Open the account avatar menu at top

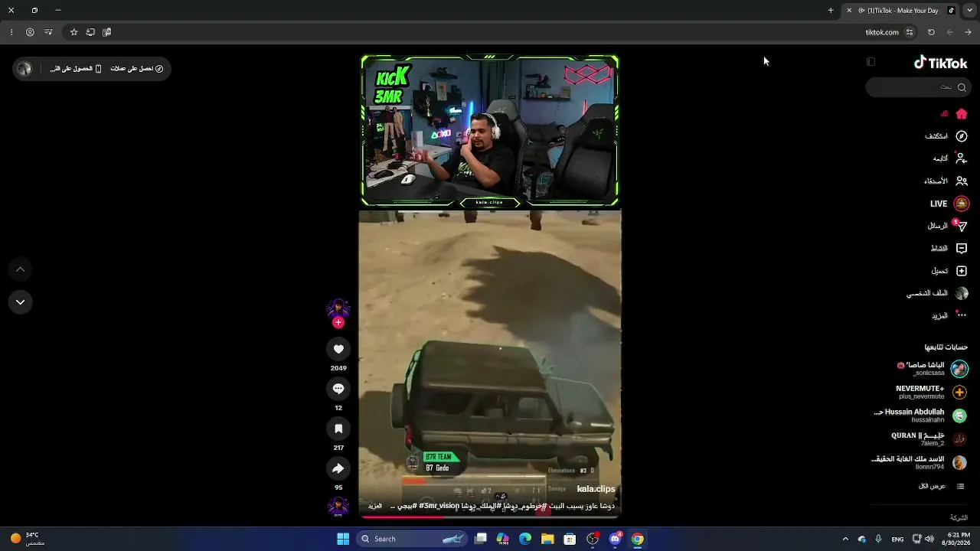24,69
